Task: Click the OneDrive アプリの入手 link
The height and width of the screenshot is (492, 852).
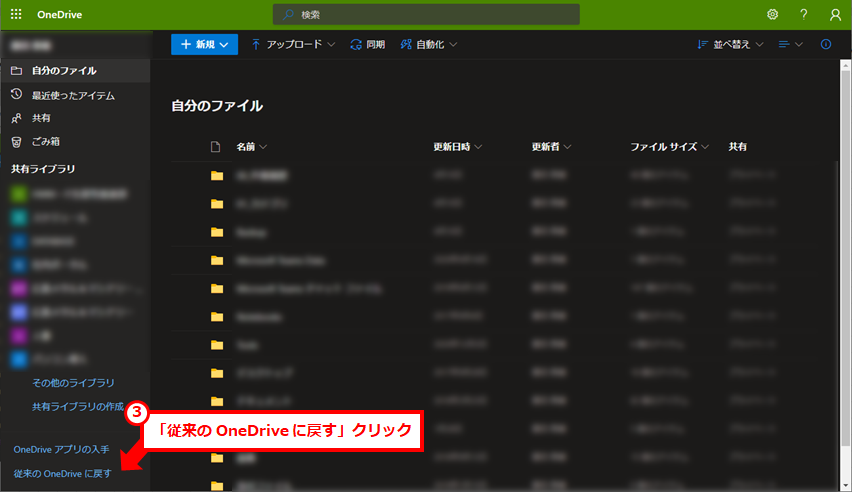Action: (x=61, y=450)
